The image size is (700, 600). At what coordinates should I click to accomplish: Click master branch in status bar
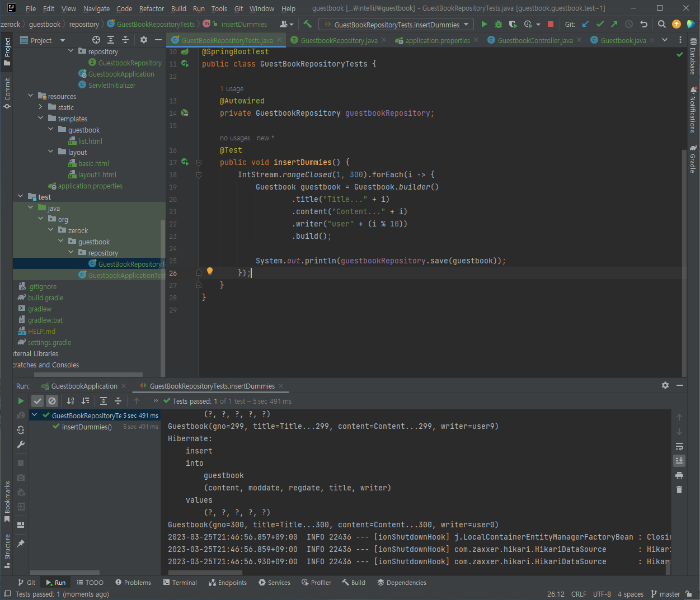click(x=665, y=594)
